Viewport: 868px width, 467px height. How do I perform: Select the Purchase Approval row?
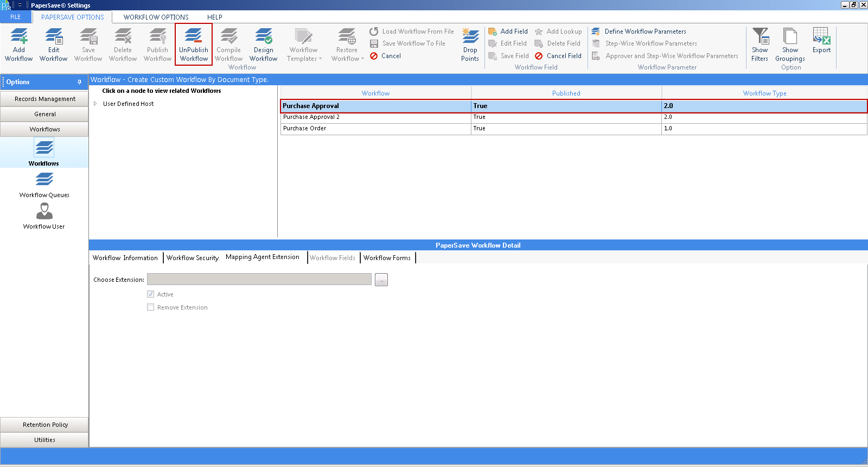click(x=573, y=106)
